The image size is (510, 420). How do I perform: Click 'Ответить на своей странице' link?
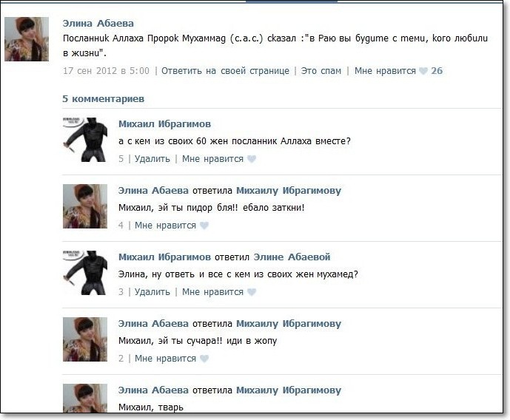tap(225, 70)
